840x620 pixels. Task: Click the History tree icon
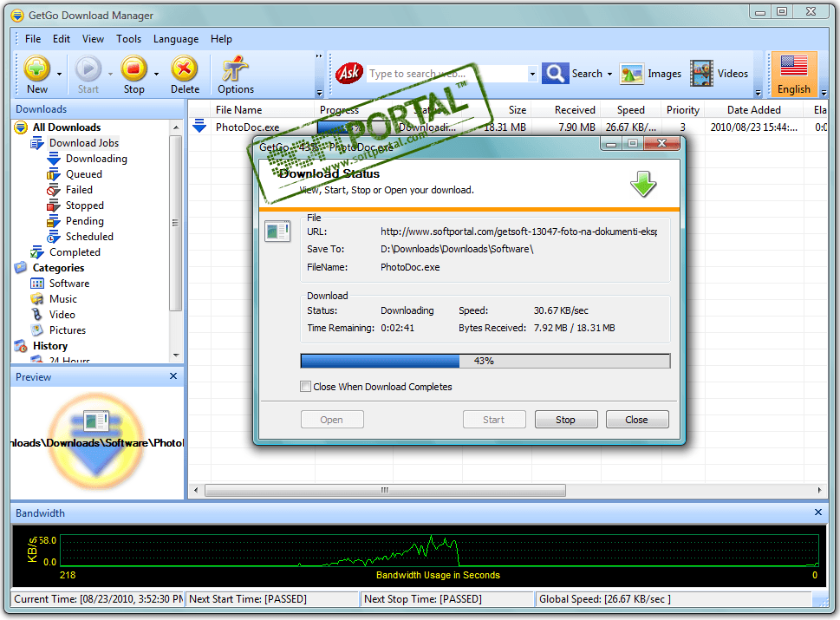(21, 346)
